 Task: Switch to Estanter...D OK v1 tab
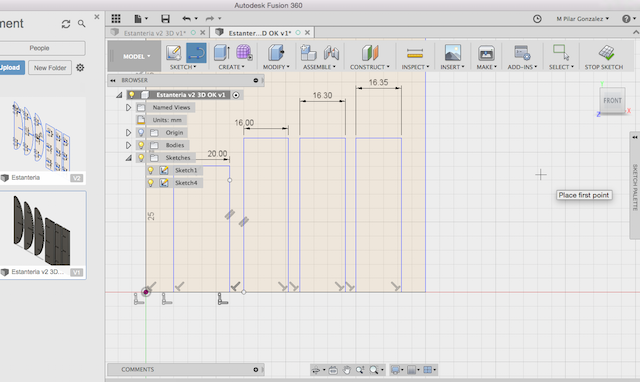[x=260, y=33]
